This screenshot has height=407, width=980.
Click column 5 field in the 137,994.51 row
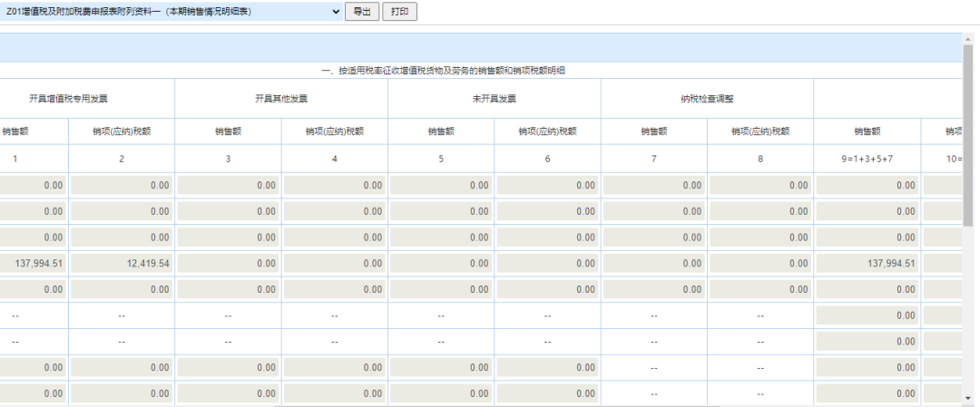[x=441, y=264]
